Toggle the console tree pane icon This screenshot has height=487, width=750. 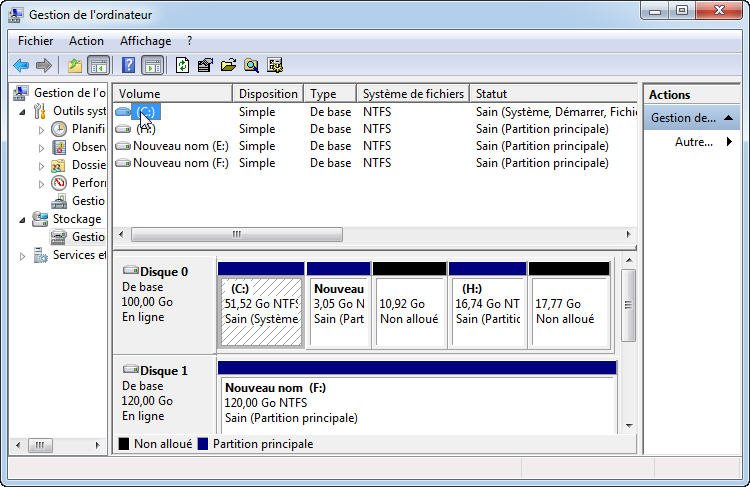tap(99, 65)
